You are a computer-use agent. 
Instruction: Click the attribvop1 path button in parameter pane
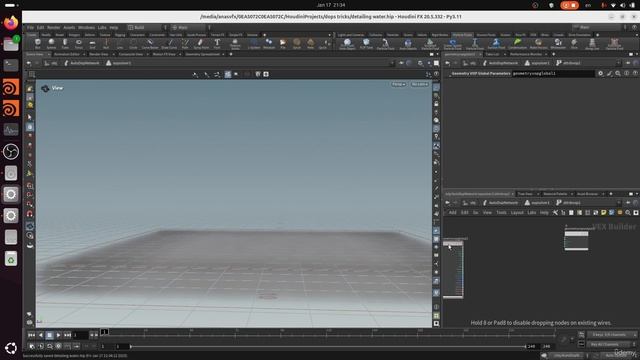pos(568,63)
